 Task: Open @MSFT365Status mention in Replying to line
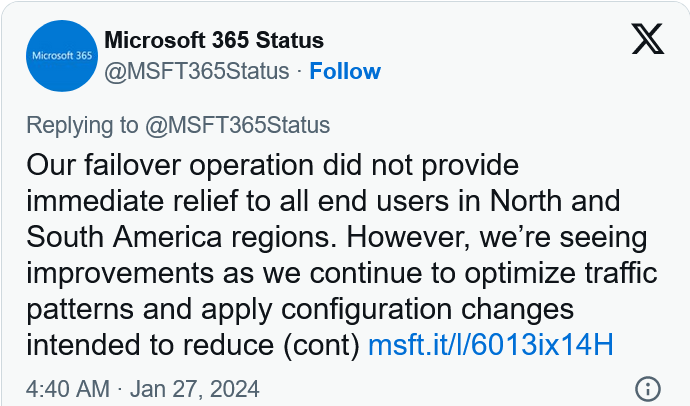(238, 125)
